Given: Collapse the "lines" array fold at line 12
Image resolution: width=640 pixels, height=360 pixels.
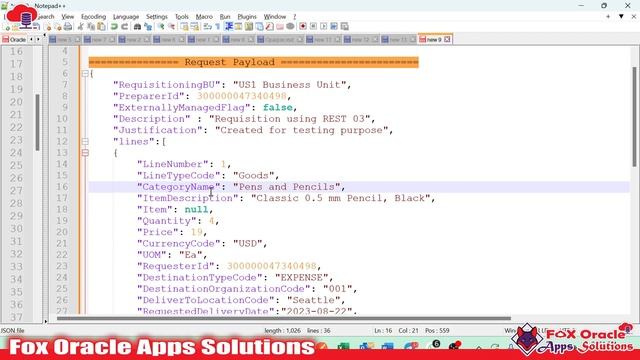Looking at the screenshot, I should click(x=85, y=142).
